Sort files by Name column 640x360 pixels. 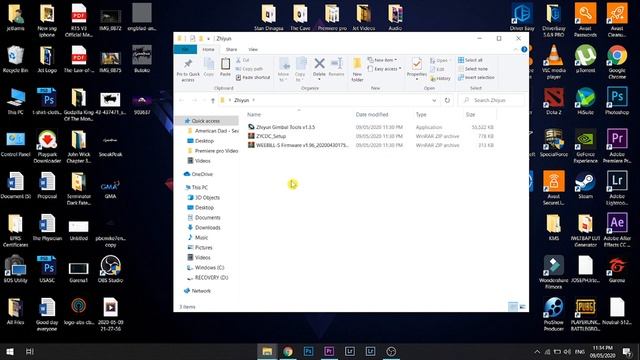(254, 115)
